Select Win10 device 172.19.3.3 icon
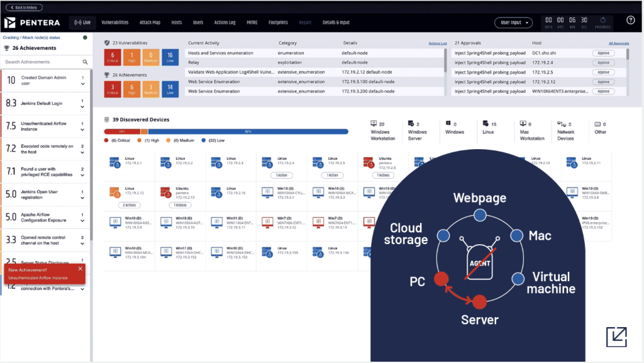This screenshot has width=644, height=363. pyautogui.click(x=318, y=192)
